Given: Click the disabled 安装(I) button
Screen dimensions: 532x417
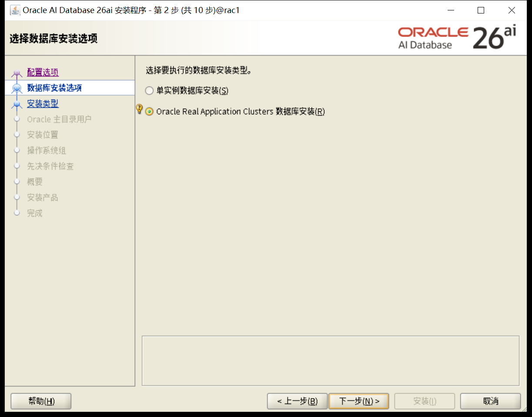Looking at the screenshot, I should click(425, 401).
